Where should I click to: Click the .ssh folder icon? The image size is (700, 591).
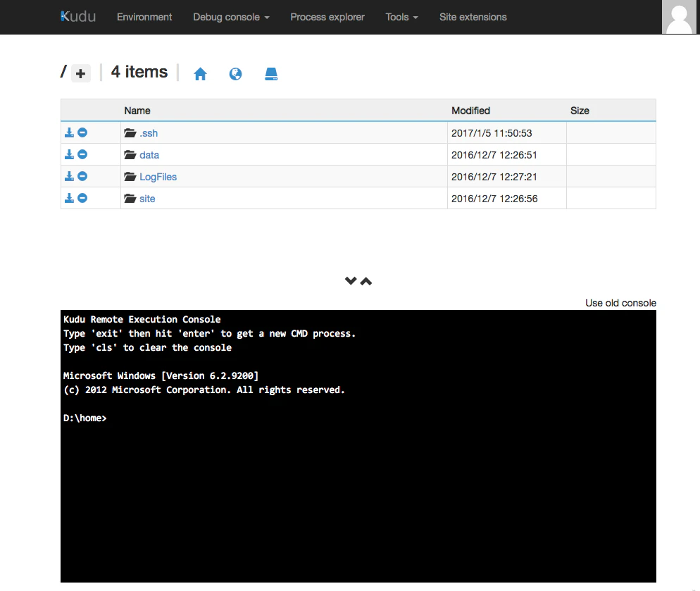(x=130, y=132)
